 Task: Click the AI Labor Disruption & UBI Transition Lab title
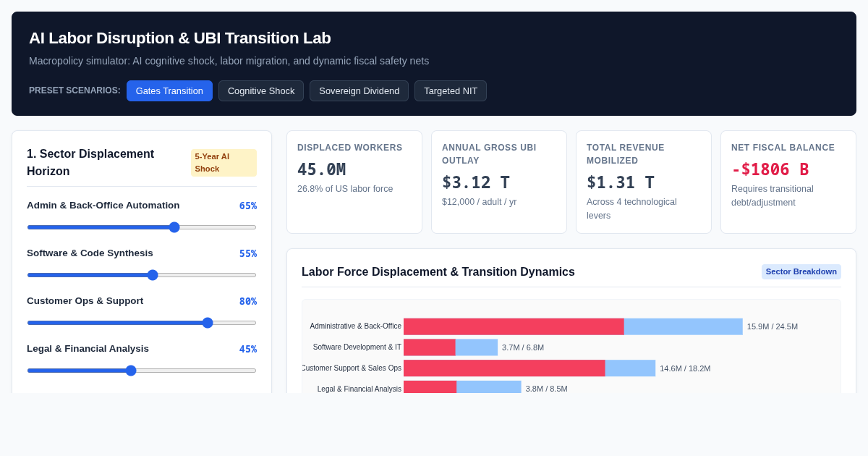pos(180,38)
